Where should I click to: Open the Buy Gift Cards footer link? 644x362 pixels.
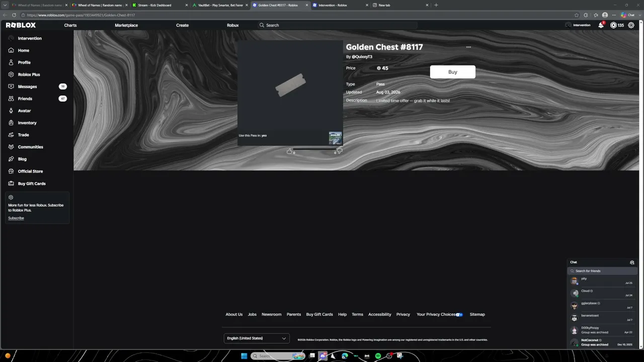(x=319, y=315)
